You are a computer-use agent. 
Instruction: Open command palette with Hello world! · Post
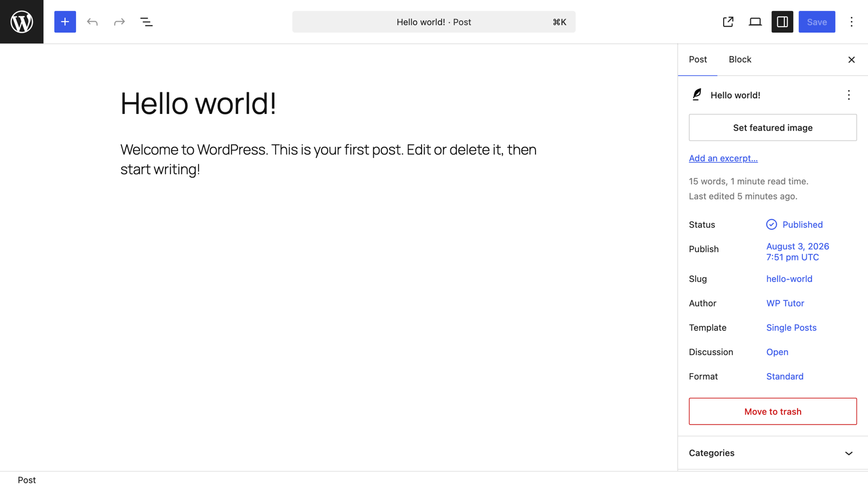[433, 22]
